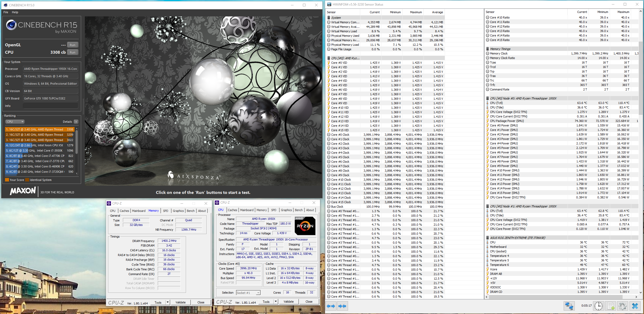The image size is (644, 314).
Task: Click ranking list scroll-up arrow
Action: [77, 128]
